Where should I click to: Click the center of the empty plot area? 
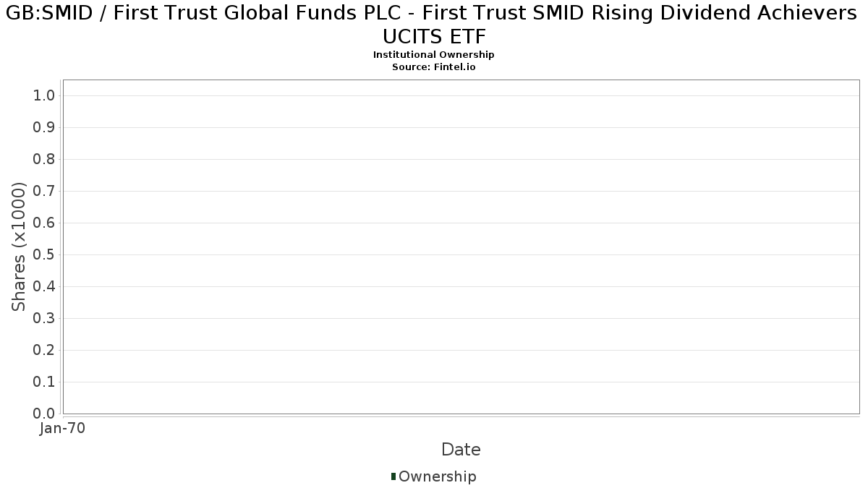pos(461,247)
